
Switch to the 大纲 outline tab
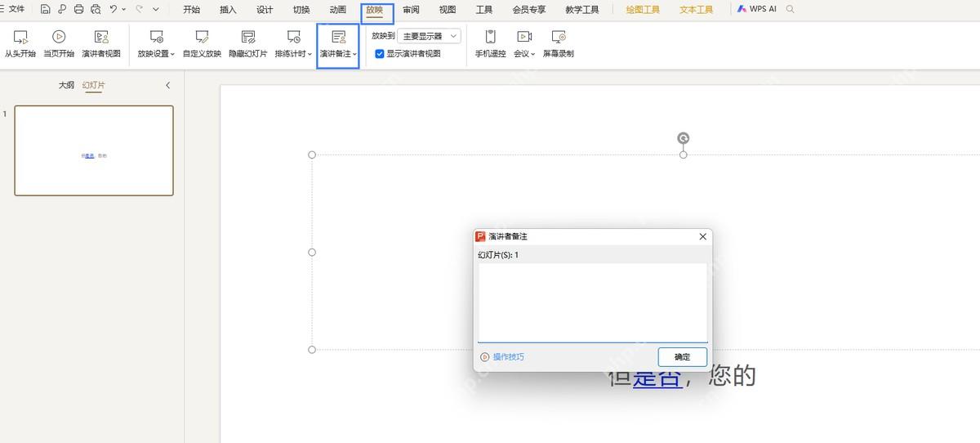point(66,85)
